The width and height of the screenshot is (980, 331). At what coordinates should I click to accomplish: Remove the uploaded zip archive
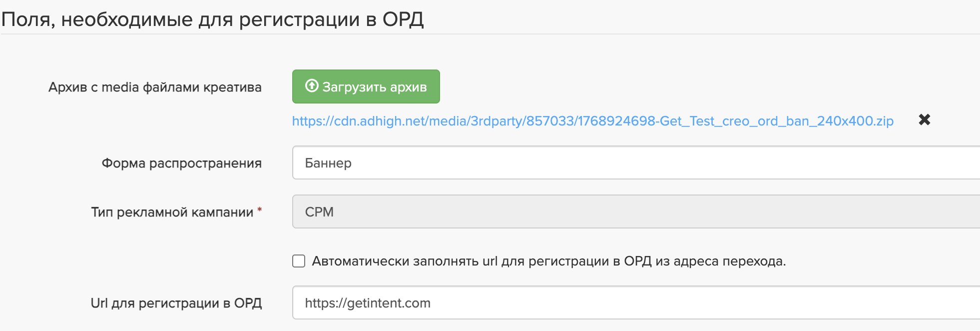pos(924,120)
